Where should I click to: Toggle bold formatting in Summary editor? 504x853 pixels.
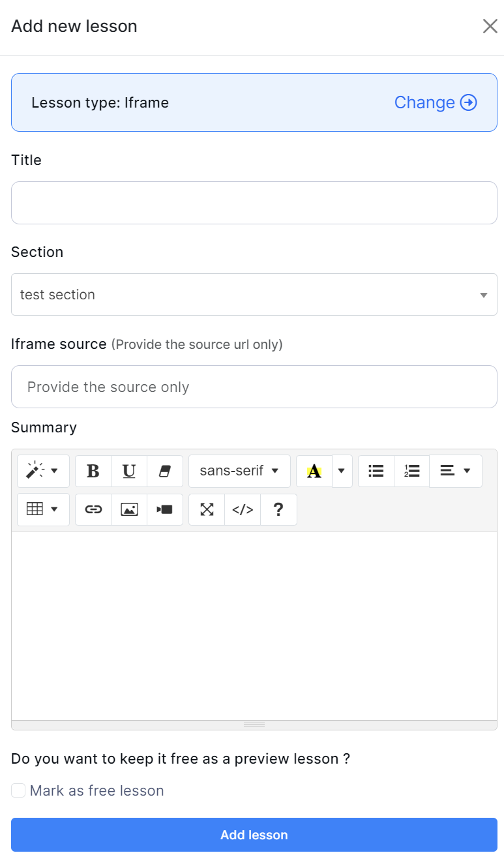point(93,471)
